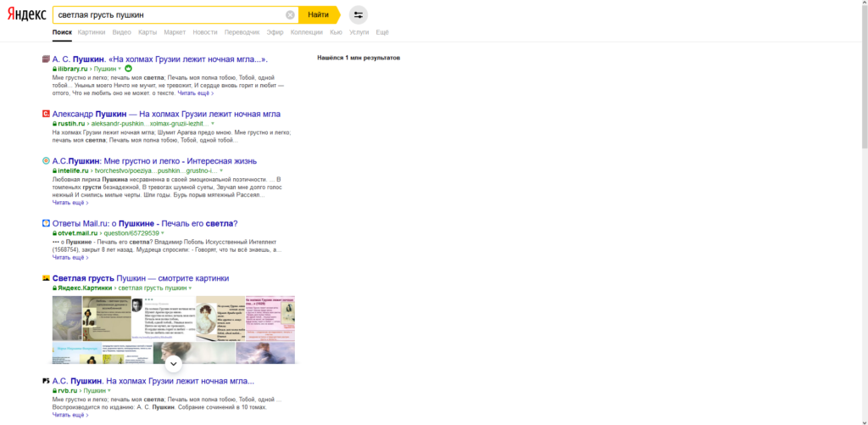This screenshot has height=425, width=868.
Task: Open dropdown arrow next to otvet.mail.ru URL
Action: (x=163, y=233)
